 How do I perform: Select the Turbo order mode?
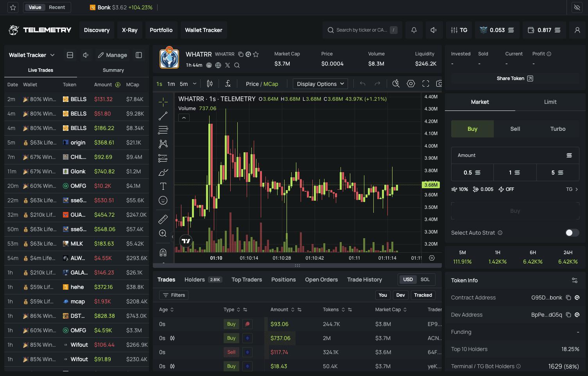(558, 129)
